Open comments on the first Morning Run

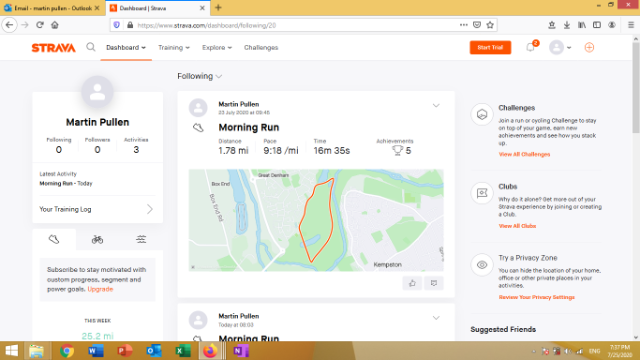tap(433, 283)
